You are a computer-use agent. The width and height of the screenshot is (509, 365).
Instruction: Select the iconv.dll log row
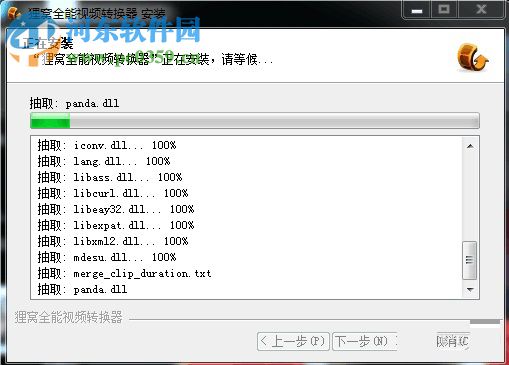pos(107,145)
